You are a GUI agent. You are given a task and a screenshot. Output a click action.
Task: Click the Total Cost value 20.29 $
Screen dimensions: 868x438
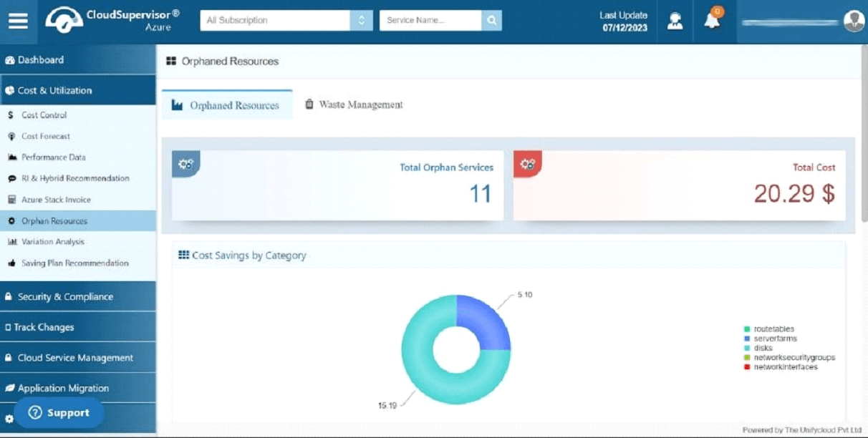[x=794, y=193]
